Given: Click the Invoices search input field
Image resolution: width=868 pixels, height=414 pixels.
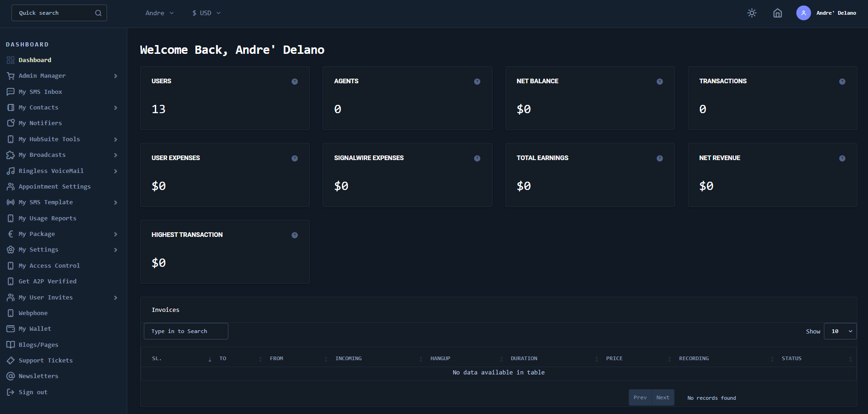Looking at the screenshot, I should pos(186,331).
